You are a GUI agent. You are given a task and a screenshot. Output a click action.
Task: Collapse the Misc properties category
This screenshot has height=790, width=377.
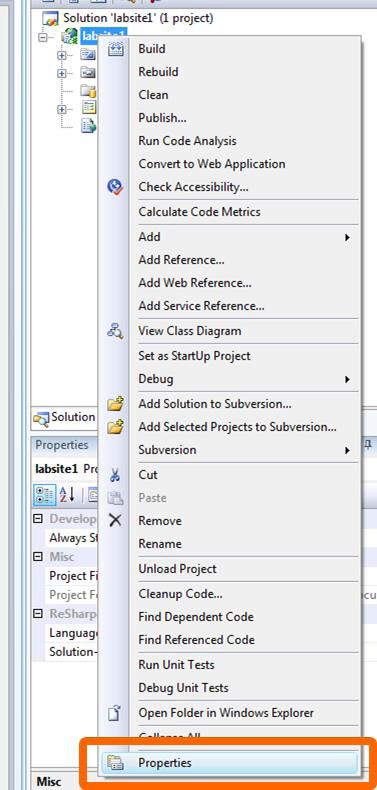pyautogui.click(x=38, y=557)
